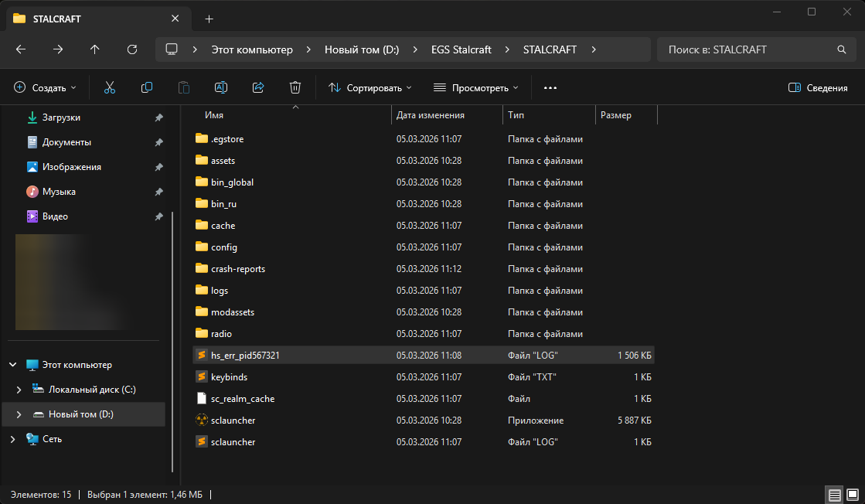Switch to details view layout icon
Image resolution: width=865 pixels, height=504 pixels.
(834, 495)
